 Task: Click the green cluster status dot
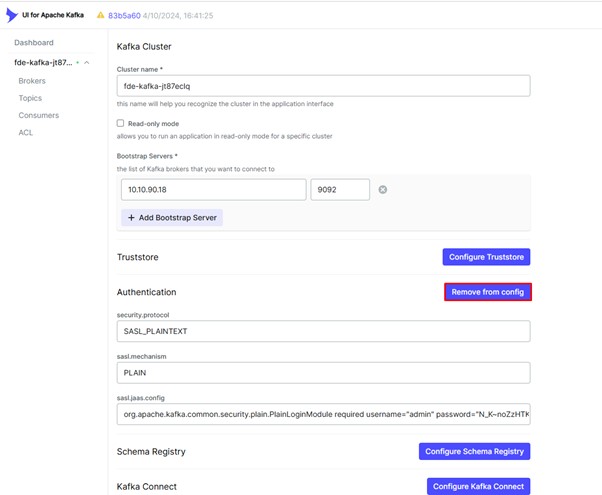[x=78, y=62]
